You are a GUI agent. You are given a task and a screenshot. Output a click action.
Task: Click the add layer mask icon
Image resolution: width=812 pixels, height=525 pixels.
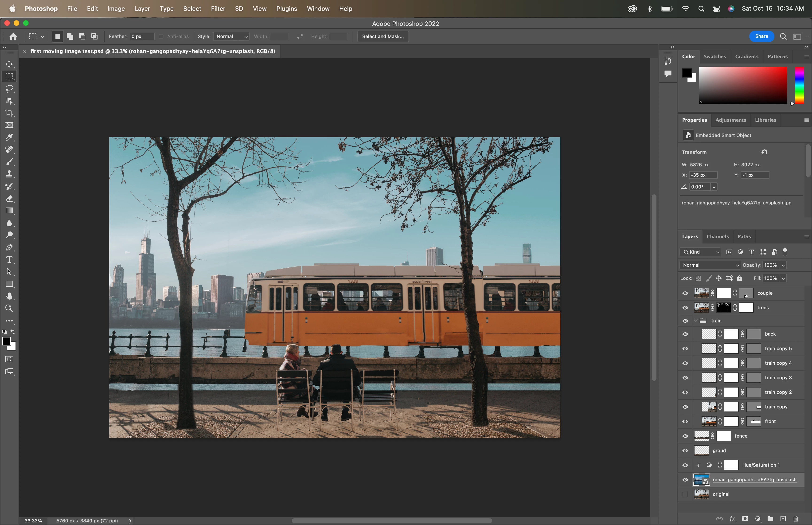[x=745, y=518]
